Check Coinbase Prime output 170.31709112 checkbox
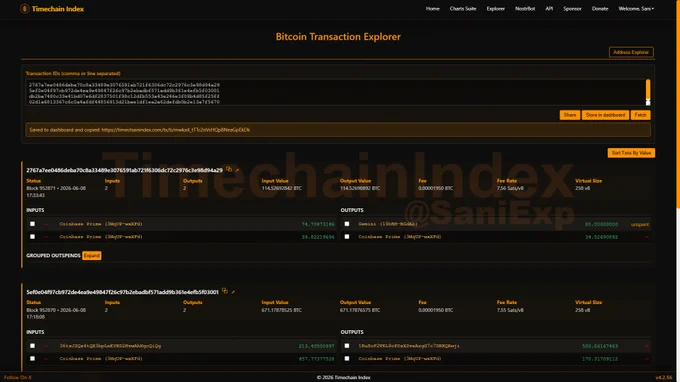 (x=347, y=359)
